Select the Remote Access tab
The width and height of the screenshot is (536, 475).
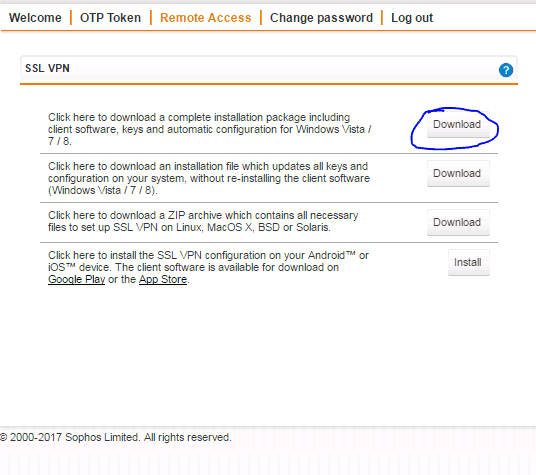[205, 18]
